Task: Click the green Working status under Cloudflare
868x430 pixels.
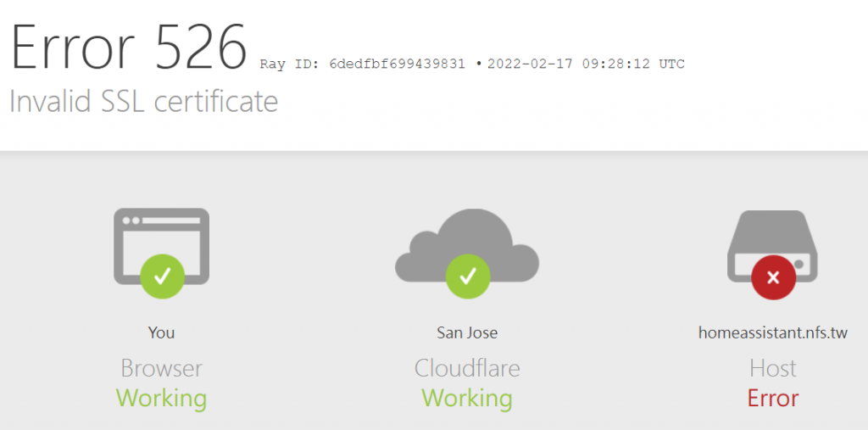Action: point(467,398)
